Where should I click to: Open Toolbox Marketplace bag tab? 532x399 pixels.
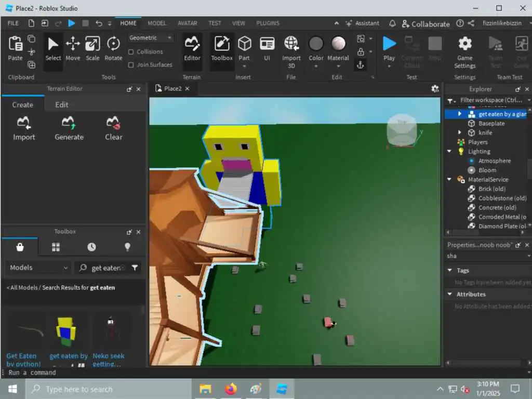coord(20,247)
